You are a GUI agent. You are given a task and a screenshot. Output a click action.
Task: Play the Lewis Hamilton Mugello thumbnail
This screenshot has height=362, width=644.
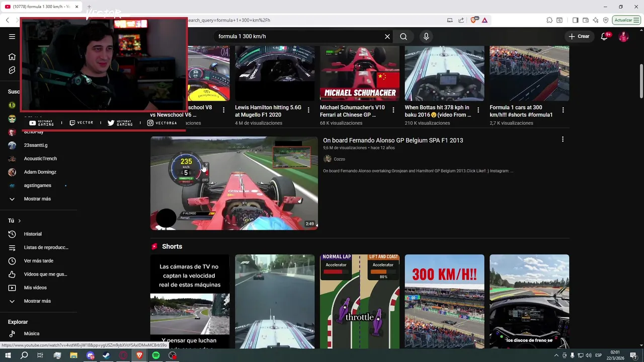pos(275,73)
